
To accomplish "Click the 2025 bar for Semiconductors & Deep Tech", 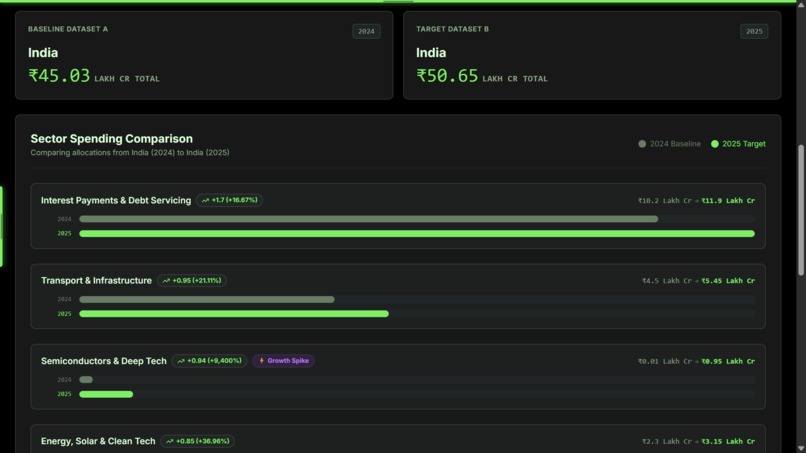I will pos(106,394).
